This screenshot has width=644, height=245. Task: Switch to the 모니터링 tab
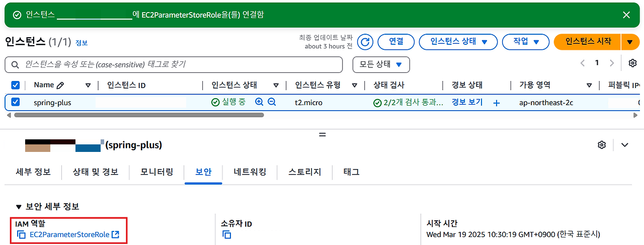tap(157, 172)
